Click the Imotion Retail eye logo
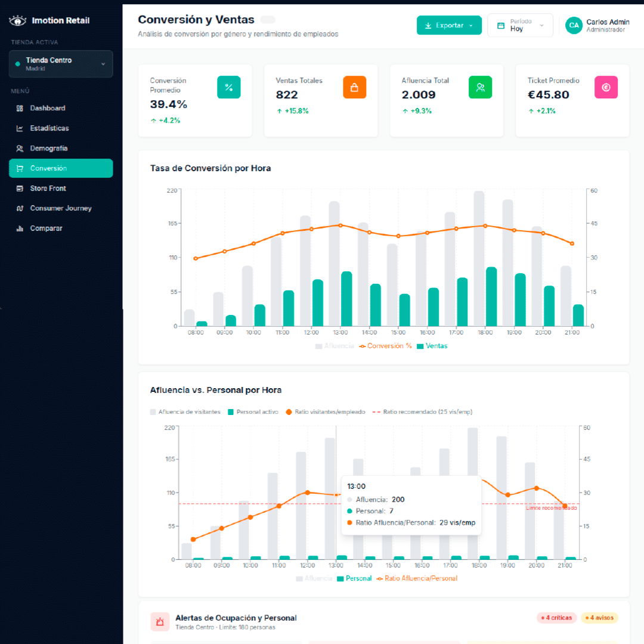The width and height of the screenshot is (644, 644). tap(18, 21)
